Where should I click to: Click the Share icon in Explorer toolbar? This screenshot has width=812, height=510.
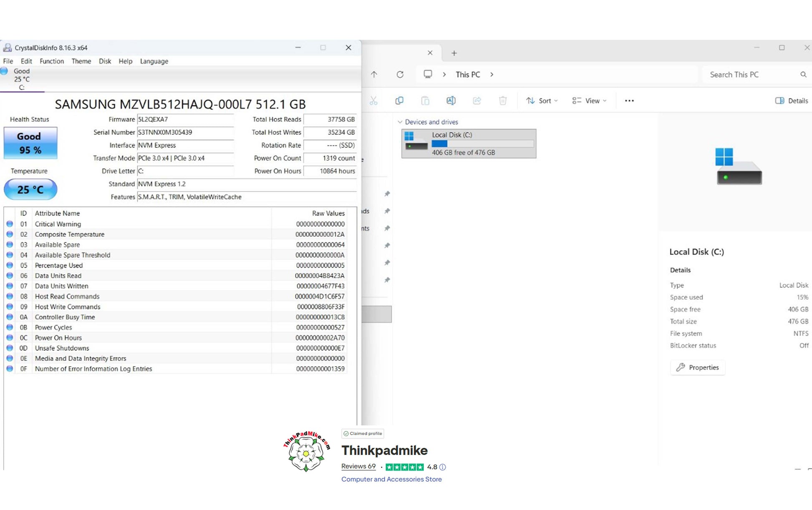click(x=477, y=100)
